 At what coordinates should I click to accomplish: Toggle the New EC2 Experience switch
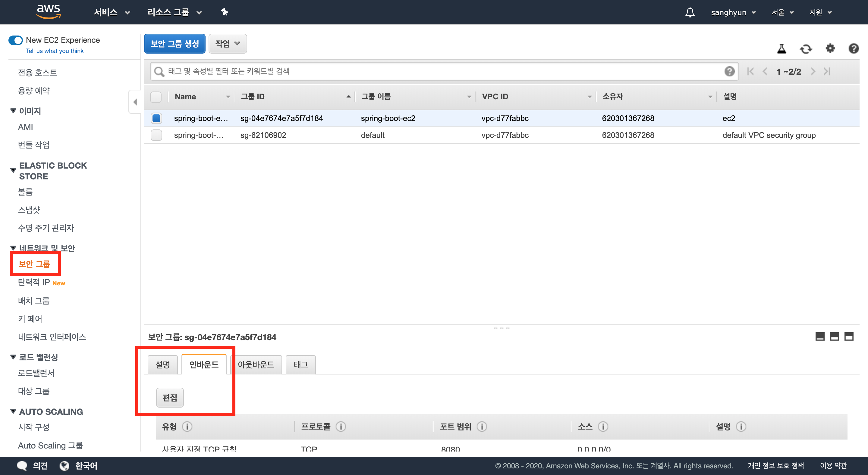tap(15, 40)
